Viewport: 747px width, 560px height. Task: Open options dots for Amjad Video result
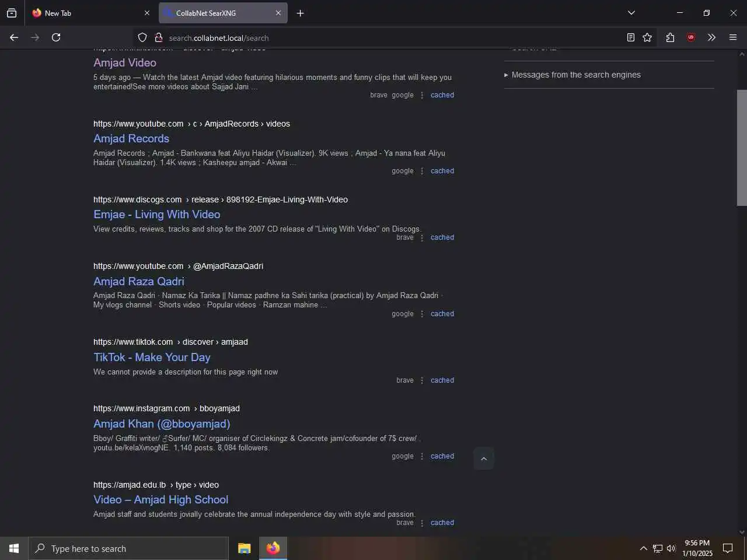(x=422, y=95)
